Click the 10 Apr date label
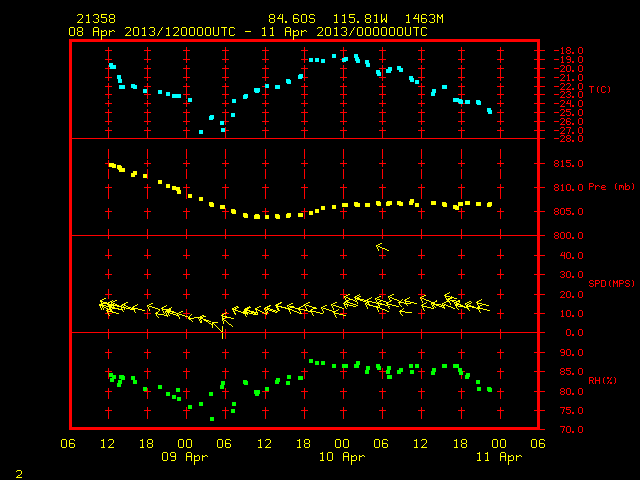 [342, 457]
